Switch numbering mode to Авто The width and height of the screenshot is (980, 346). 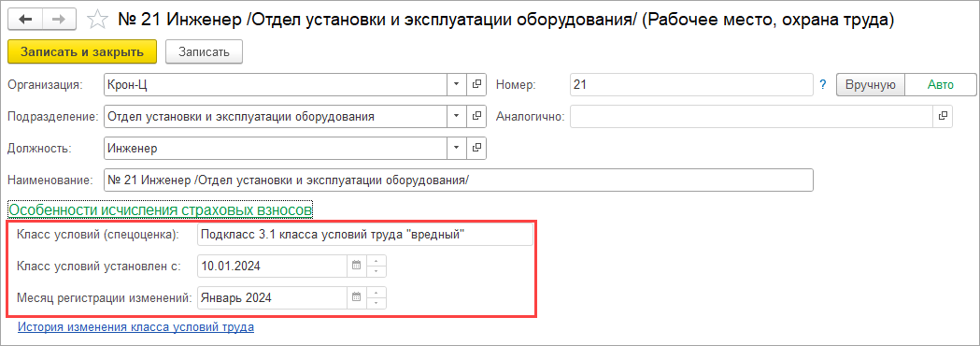click(x=941, y=84)
